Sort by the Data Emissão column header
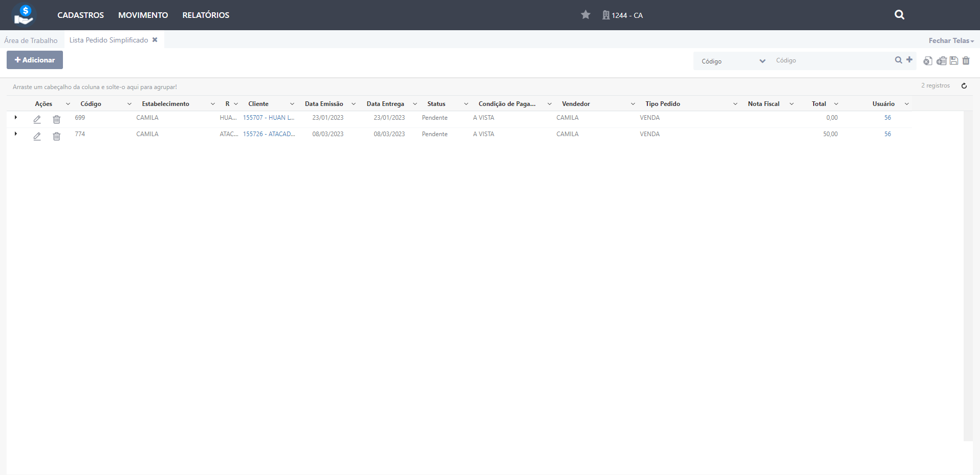The height and width of the screenshot is (475, 980). (324, 104)
